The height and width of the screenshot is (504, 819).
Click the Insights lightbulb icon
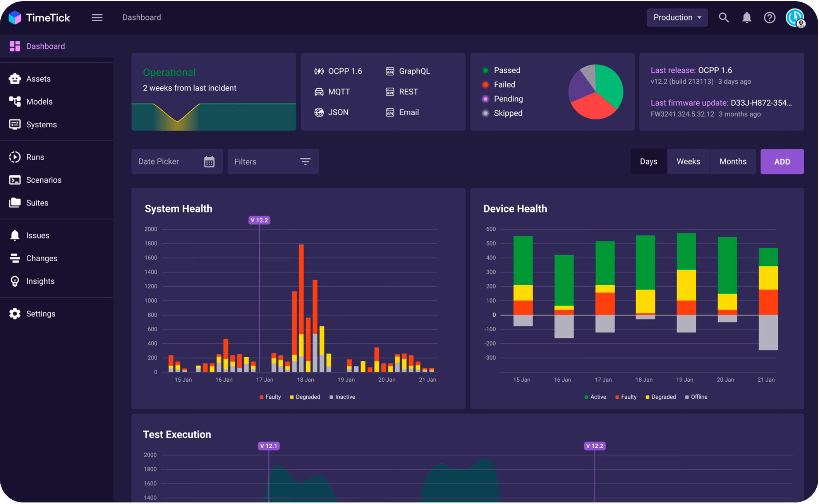[x=15, y=281]
